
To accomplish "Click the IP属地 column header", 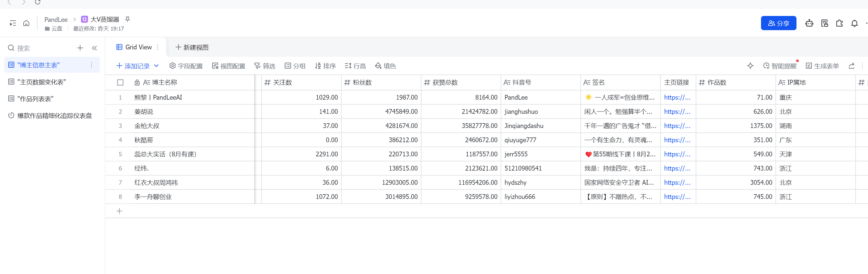I will [x=815, y=82].
